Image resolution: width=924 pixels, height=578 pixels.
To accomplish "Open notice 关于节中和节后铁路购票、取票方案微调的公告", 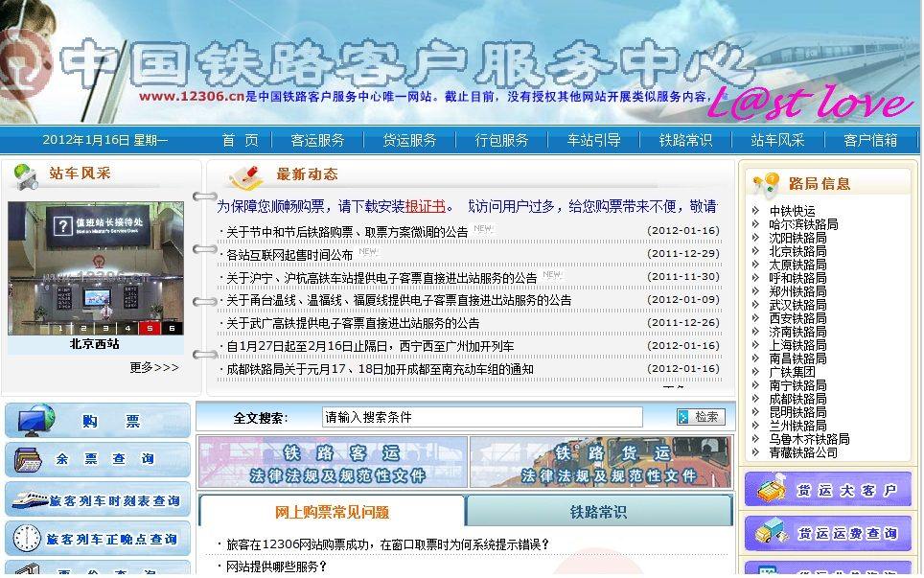I will coord(347,232).
